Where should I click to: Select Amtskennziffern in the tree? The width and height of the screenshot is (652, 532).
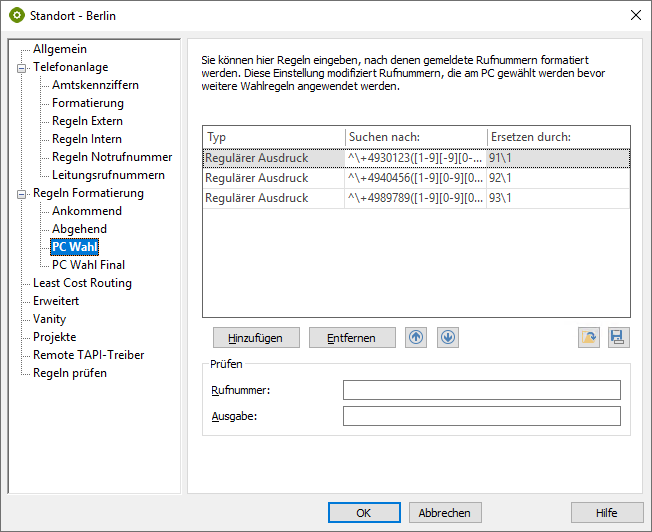pyautogui.click(x=95, y=85)
